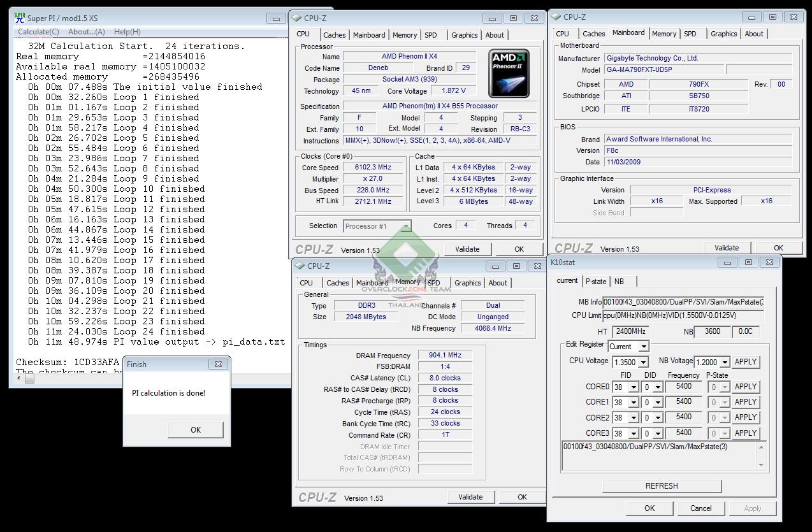Expand the CORE2 FID dropdown
Viewport: 812px width, 532px height.
[633, 418]
